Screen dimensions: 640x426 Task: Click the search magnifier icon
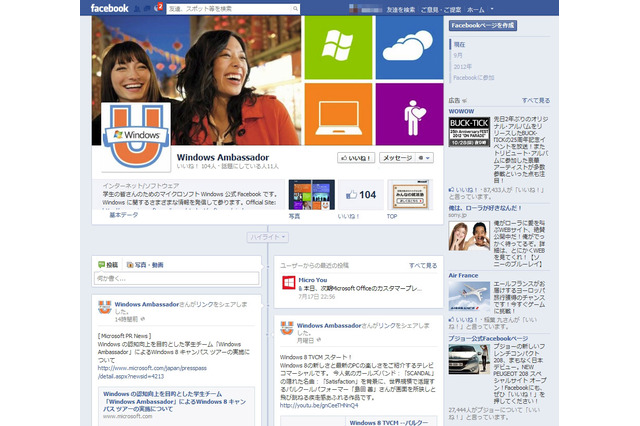295,9
